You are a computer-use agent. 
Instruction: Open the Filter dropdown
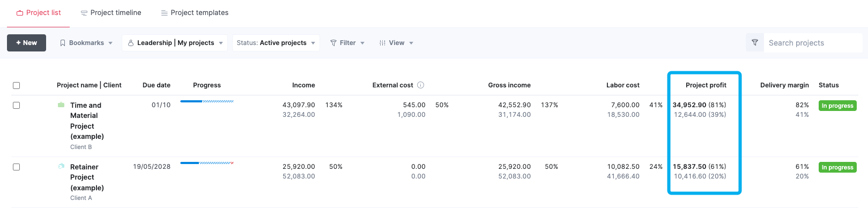point(347,43)
